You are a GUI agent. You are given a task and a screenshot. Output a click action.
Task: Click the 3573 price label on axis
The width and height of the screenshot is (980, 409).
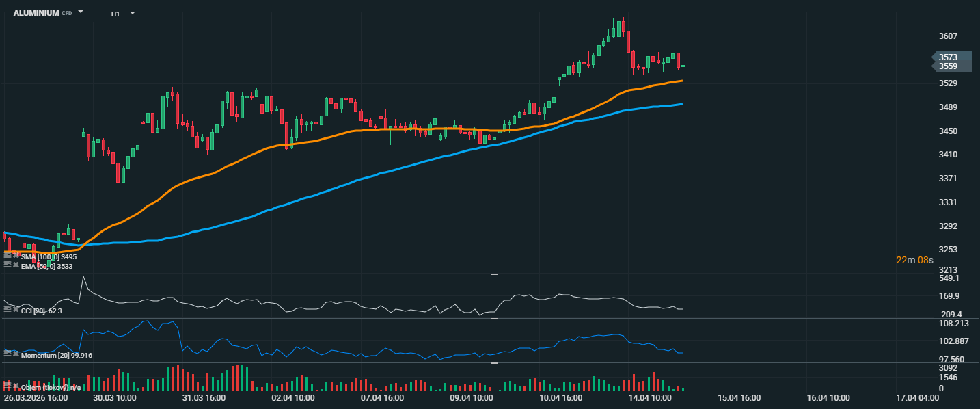948,57
